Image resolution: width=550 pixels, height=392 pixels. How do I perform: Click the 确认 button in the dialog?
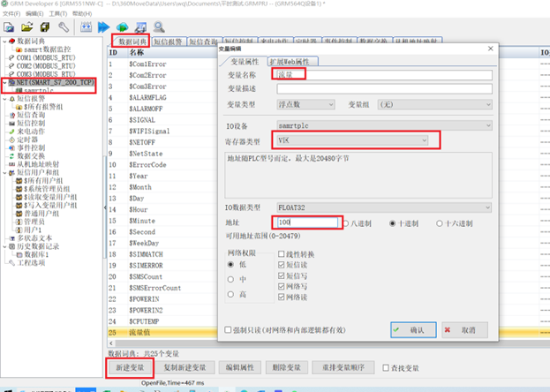413,330
